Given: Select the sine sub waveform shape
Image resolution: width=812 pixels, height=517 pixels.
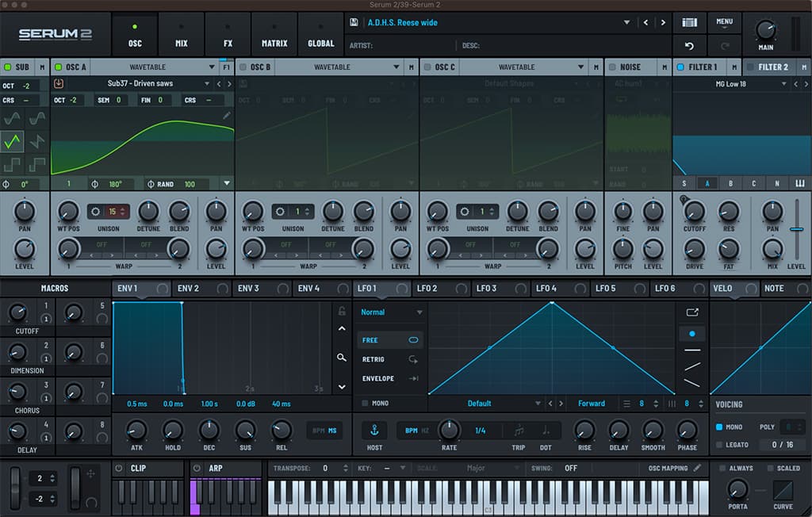Looking at the screenshot, I should (12, 119).
